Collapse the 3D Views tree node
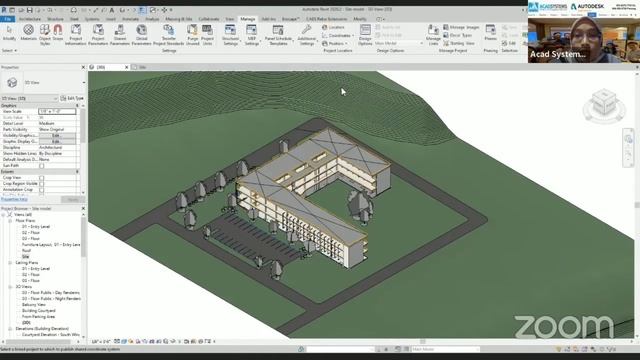This screenshot has height=360, width=640. 10,287
